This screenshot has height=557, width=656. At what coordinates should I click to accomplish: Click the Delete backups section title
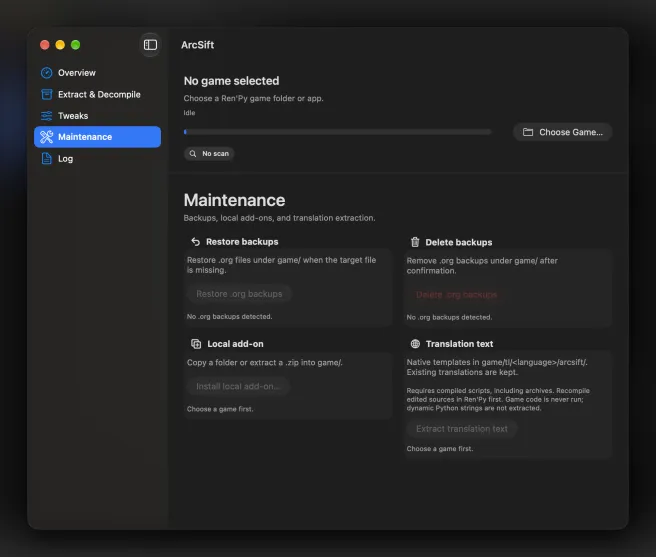coord(459,242)
